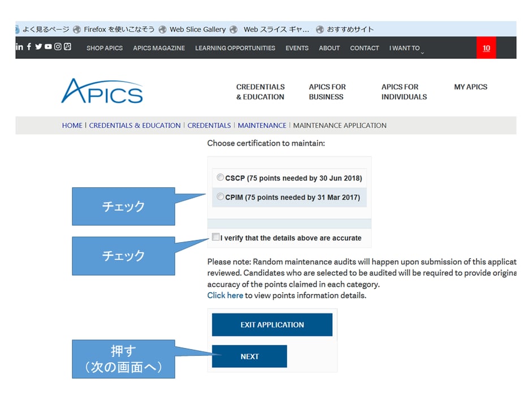
Task: Select the CPIM certification radio button
Action: (x=220, y=196)
